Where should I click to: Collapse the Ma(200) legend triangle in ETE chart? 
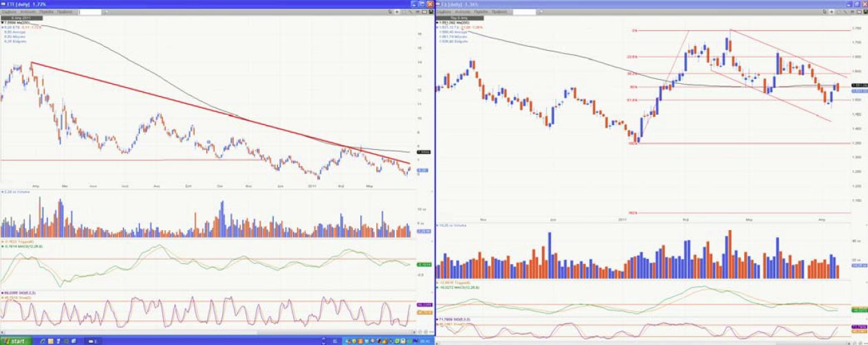[3, 23]
